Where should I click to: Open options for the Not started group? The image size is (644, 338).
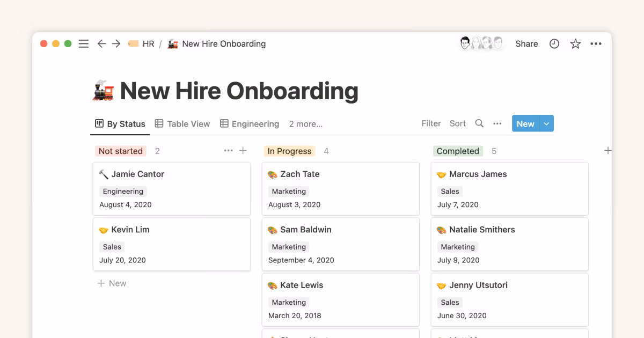(228, 151)
